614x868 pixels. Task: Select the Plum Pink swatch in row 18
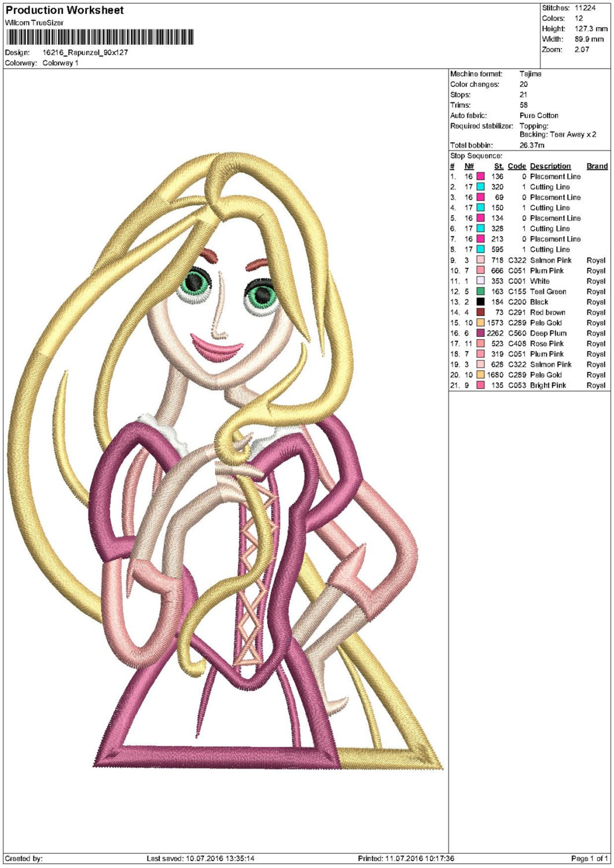click(480, 354)
